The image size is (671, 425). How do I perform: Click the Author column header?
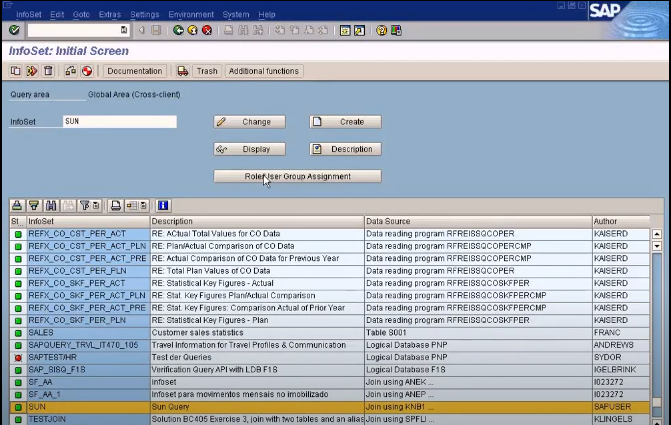pyautogui.click(x=621, y=221)
